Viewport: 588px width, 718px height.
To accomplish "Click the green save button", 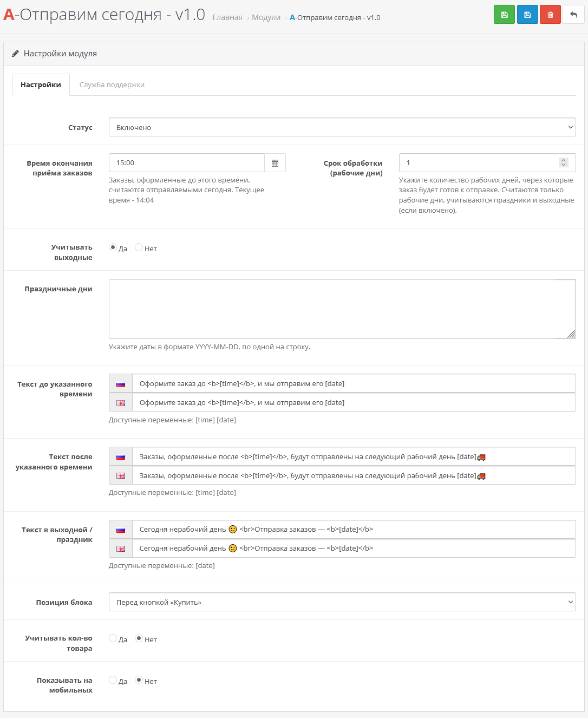I will [x=504, y=15].
